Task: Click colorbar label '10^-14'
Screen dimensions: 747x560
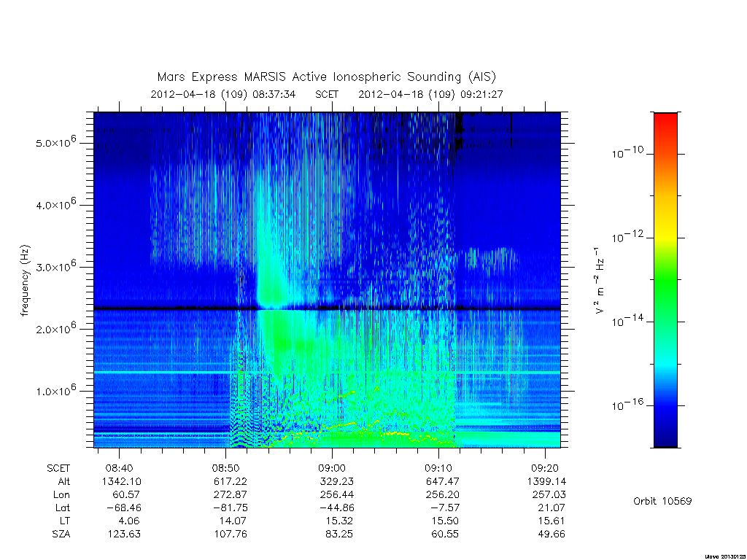Action: click(x=627, y=321)
